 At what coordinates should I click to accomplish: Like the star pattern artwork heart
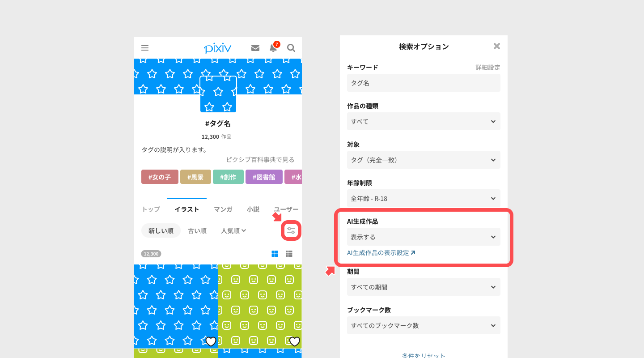tap(211, 341)
